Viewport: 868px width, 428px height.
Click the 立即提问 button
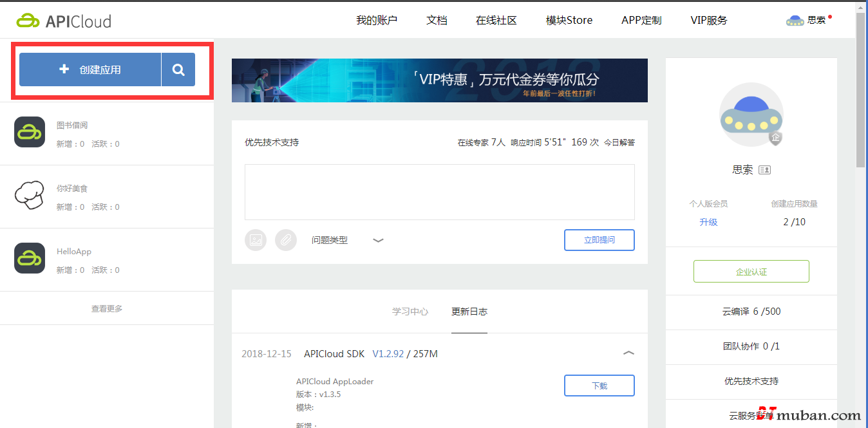click(599, 239)
